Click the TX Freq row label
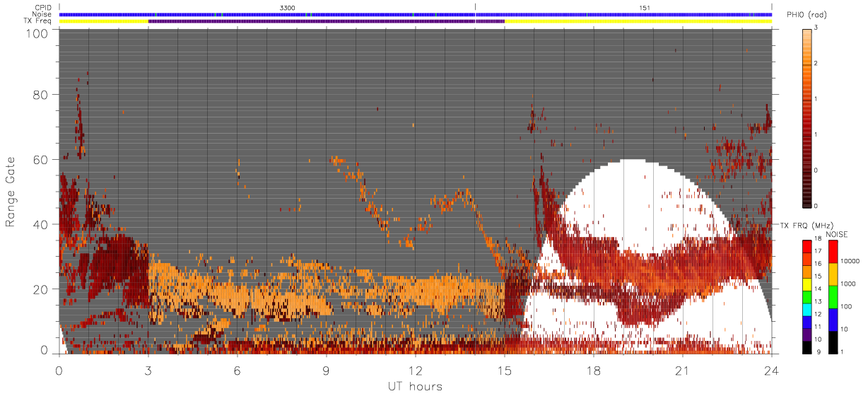Viewport: 868px width, 401px height. click(37, 21)
